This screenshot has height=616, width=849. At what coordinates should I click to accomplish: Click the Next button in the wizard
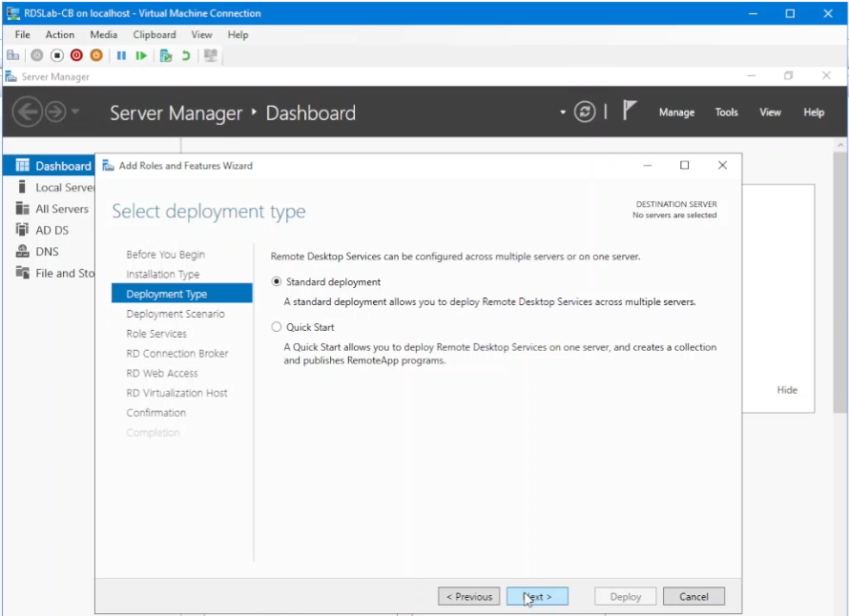(x=537, y=596)
